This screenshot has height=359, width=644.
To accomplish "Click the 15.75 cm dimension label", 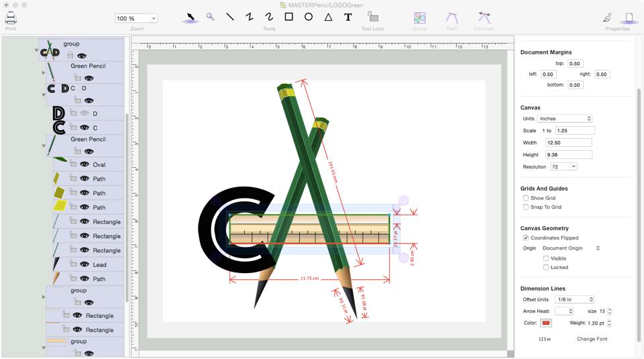I will coord(309,278).
